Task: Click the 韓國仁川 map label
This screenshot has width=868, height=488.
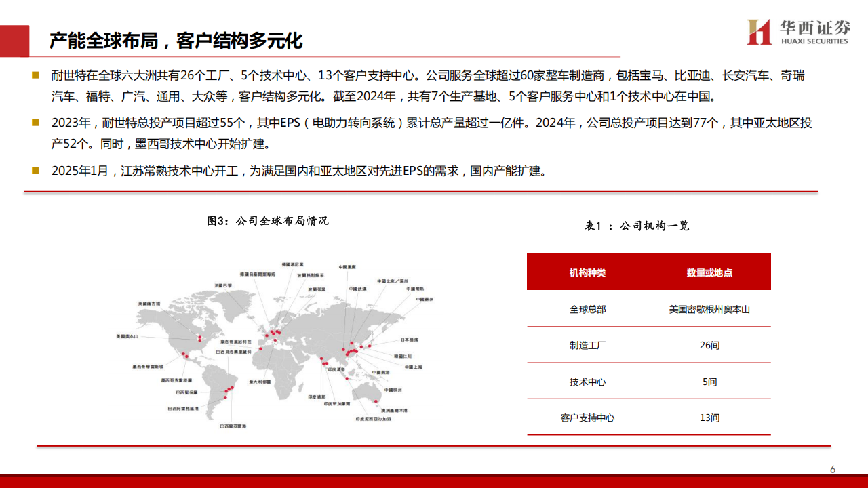Action: click(x=403, y=356)
